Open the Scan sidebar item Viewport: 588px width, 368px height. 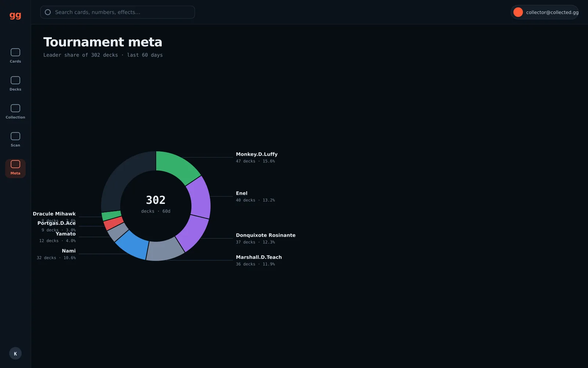tap(15, 140)
